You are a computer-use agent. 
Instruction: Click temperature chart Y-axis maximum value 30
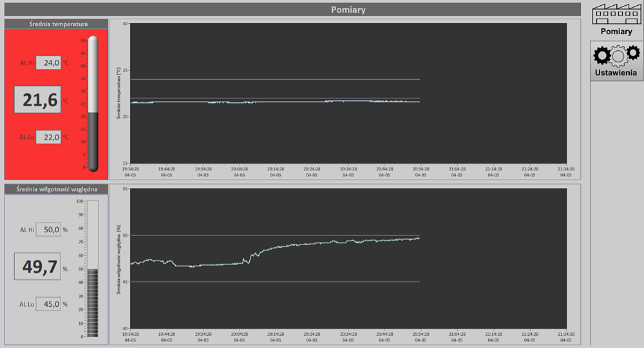[x=125, y=24]
